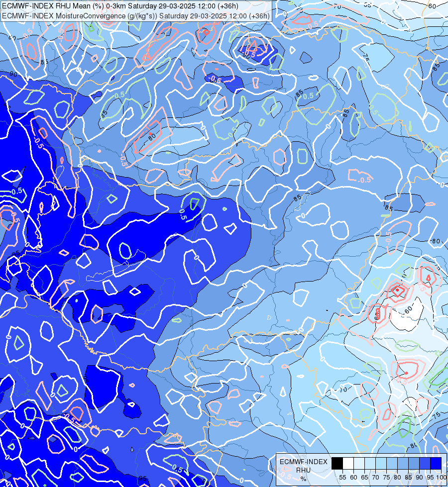This screenshot has height=487, width=448.
Task: Click the legend tick value 95
Action: click(430, 478)
